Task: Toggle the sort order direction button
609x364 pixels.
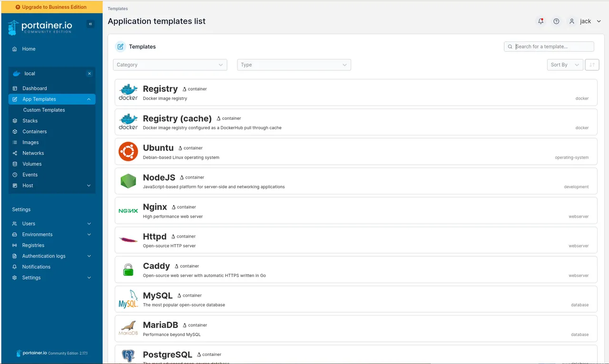Action: (x=592, y=65)
